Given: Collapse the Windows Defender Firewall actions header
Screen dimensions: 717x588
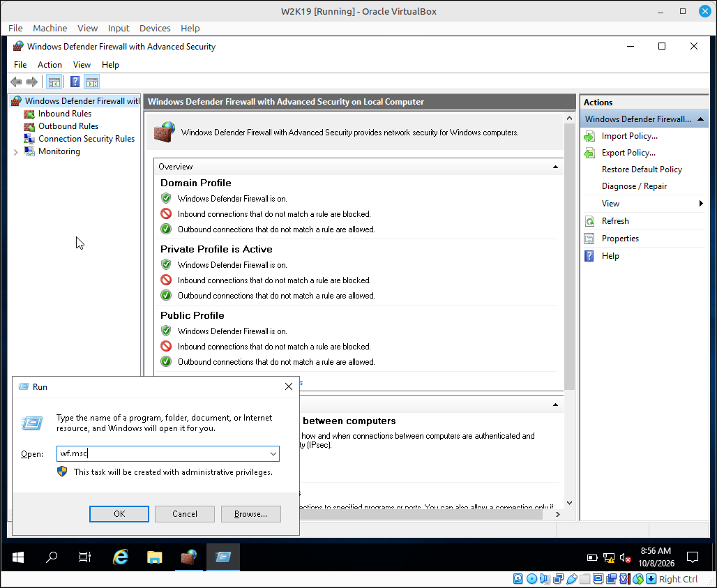Looking at the screenshot, I should [700, 119].
